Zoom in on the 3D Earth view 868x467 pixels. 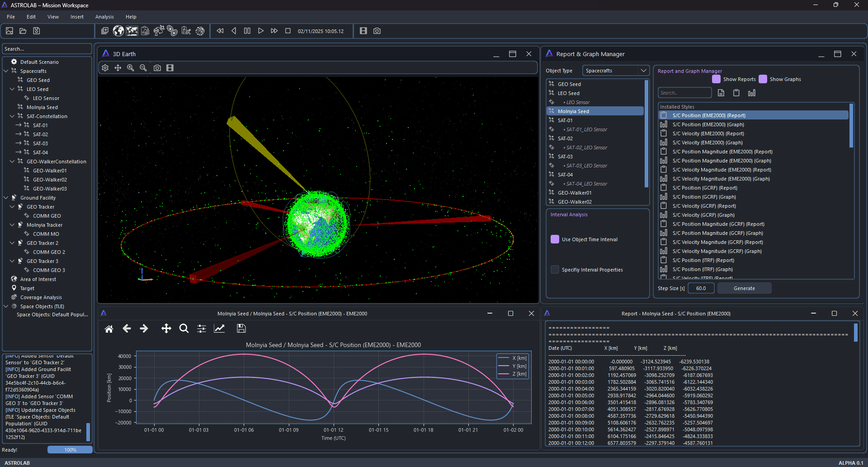point(131,68)
